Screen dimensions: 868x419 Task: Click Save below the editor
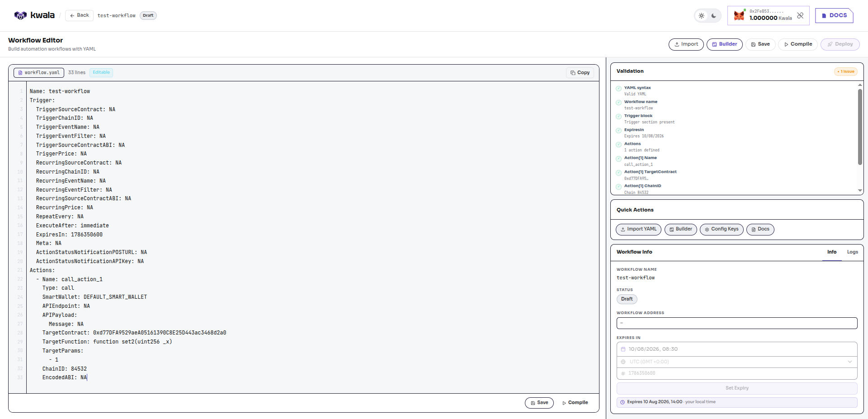tap(539, 403)
